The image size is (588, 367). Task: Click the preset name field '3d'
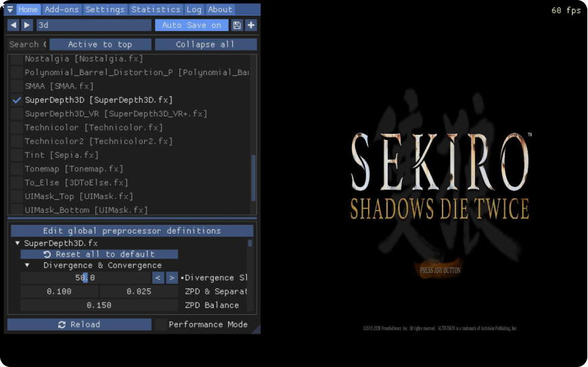(x=94, y=25)
